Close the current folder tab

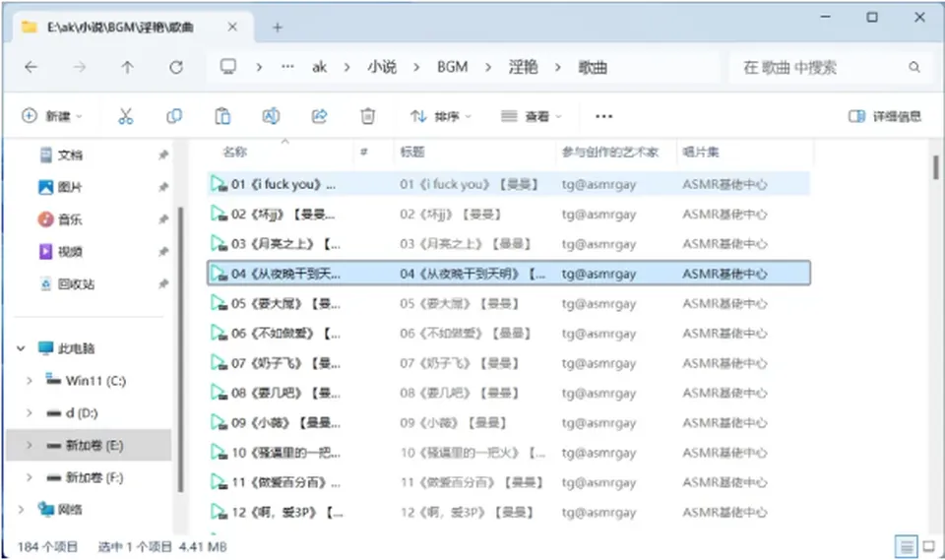tap(232, 28)
